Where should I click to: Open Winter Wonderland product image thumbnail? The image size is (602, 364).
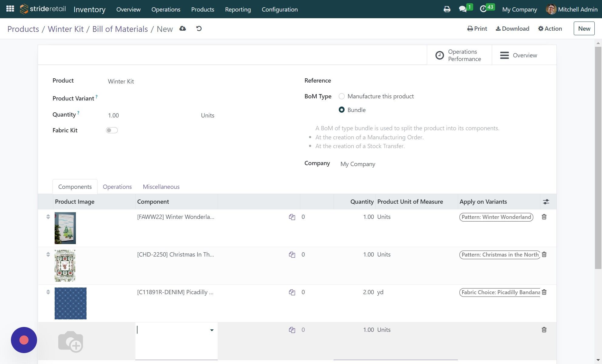coord(65,228)
